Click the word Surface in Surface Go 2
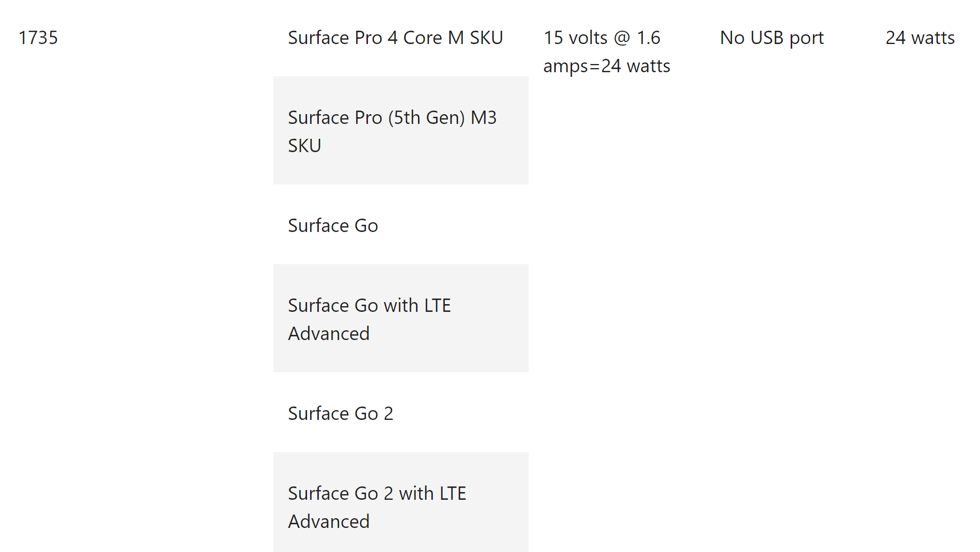 318,413
